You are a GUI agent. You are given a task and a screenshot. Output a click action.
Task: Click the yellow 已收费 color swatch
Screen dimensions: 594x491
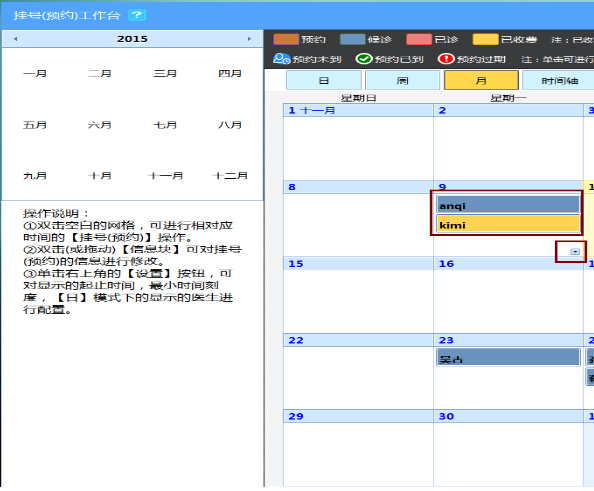[x=486, y=39]
